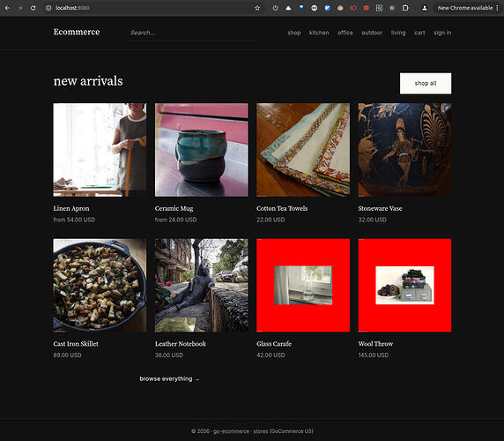Image resolution: width=504 pixels, height=441 pixels.
Task: Open the cart page
Action: click(x=419, y=33)
